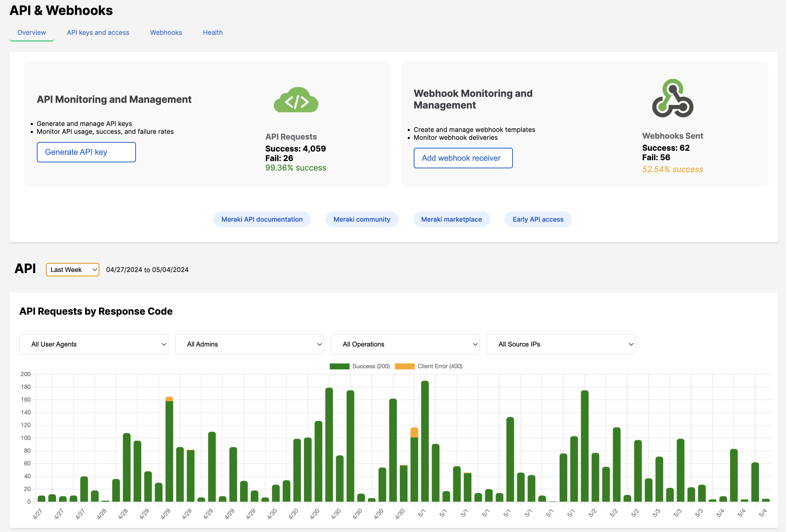Click the Generate API key button
Image resolution: width=786 pixels, height=532 pixels.
(86, 152)
